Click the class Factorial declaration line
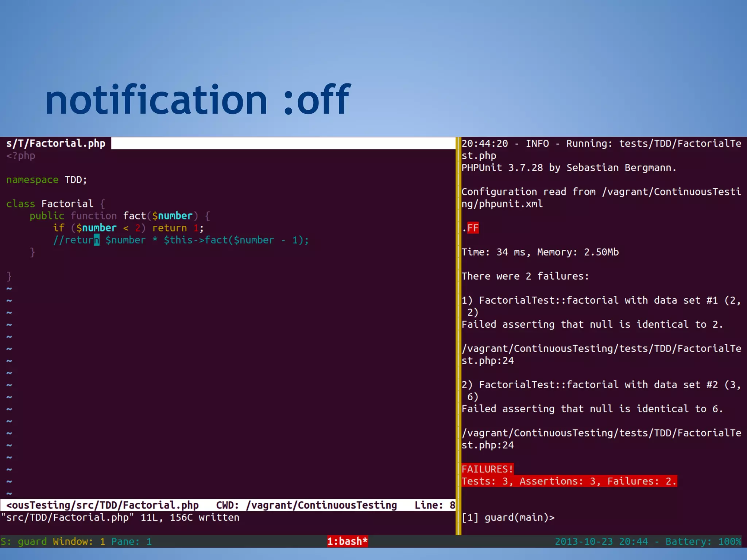The width and height of the screenshot is (747, 560). pyautogui.click(x=56, y=204)
